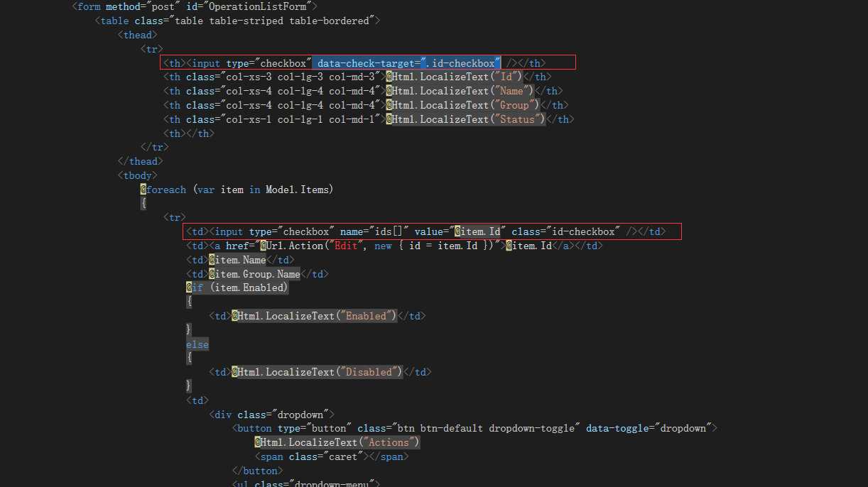Click the else keyword
Image resolution: width=868 pixels, height=487 pixels.
[x=197, y=344]
